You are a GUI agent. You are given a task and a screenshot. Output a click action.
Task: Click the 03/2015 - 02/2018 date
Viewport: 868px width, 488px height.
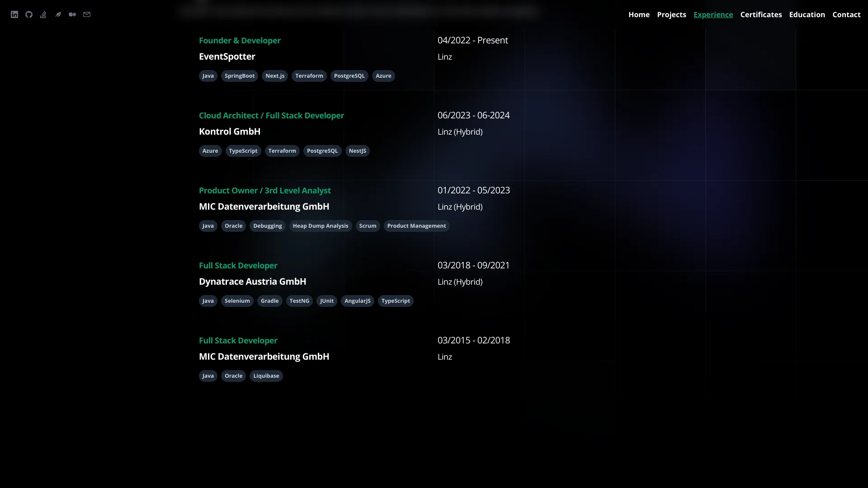473,340
